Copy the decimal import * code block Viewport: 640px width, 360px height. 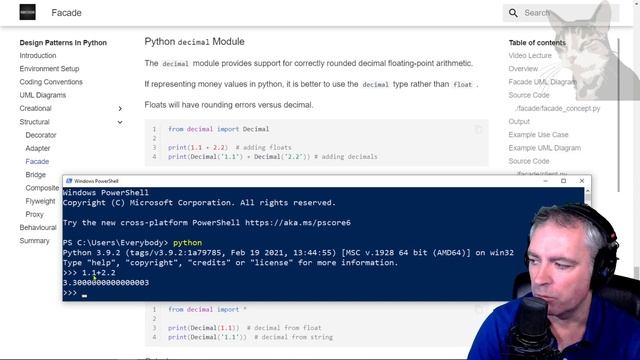click(478, 310)
